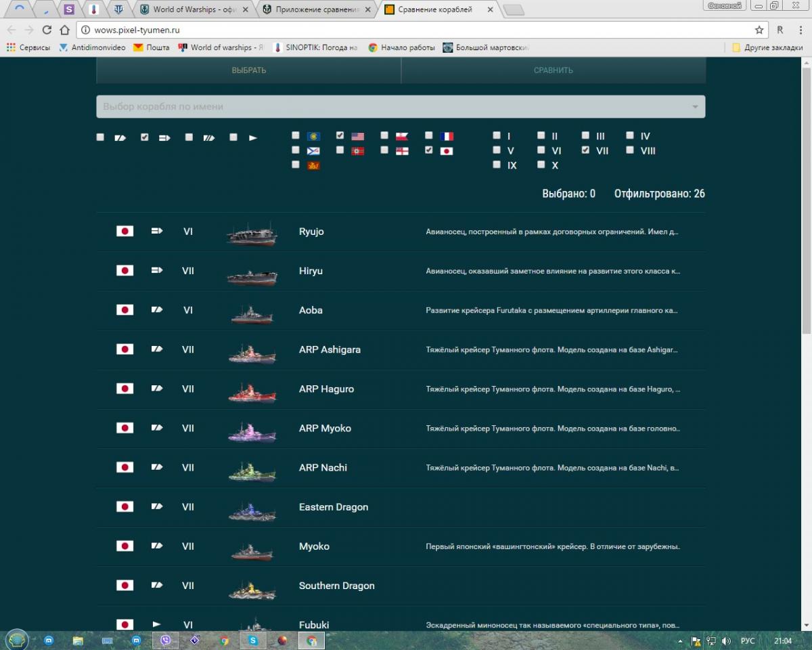Image resolution: width=812 pixels, height=650 pixels.
Task: Open the Другие закладки bookmarks folder
Action: coord(767,47)
